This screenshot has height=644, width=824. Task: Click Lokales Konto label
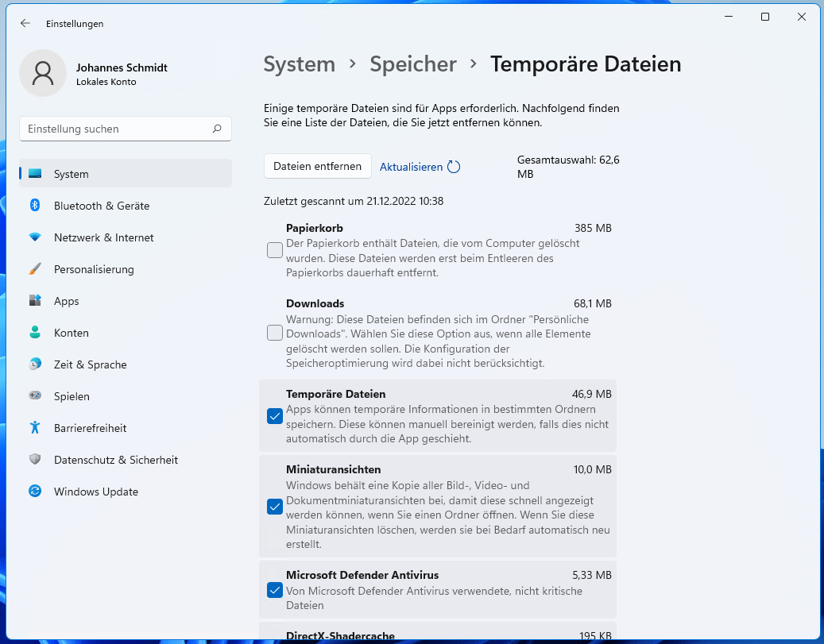(x=106, y=82)
